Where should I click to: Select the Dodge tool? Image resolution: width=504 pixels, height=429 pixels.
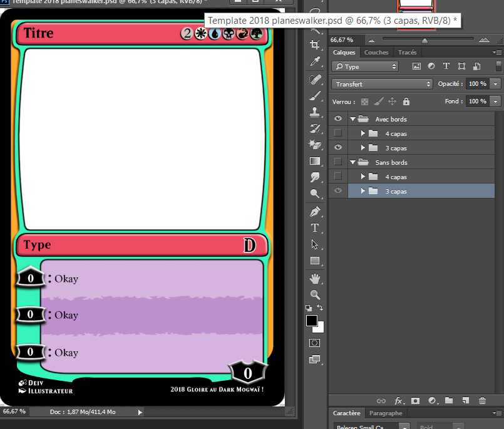click(x=315, y=194)
